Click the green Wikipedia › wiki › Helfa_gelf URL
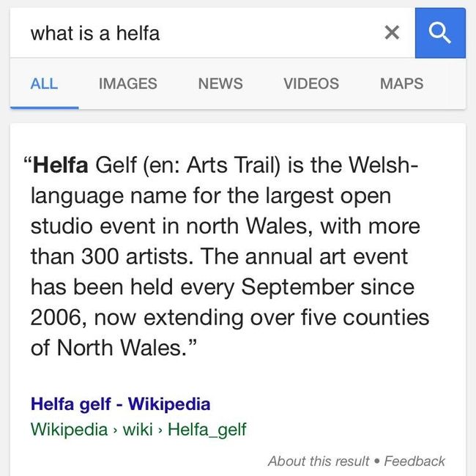The width and height of the screenshot is (476, 476). click(138, 429)
